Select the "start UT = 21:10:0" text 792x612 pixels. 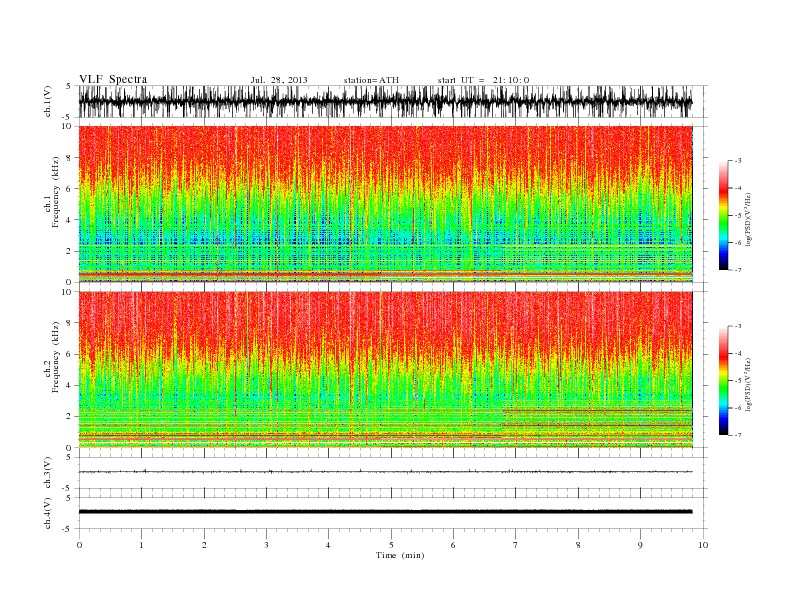click(x=483, y=80)
